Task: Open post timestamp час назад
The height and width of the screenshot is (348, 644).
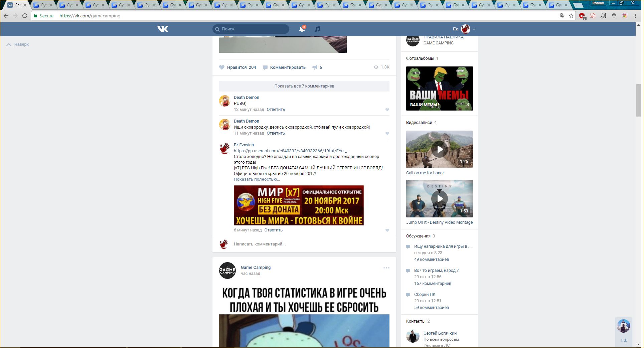Action: pyautogui.click(x=251, y=274)
